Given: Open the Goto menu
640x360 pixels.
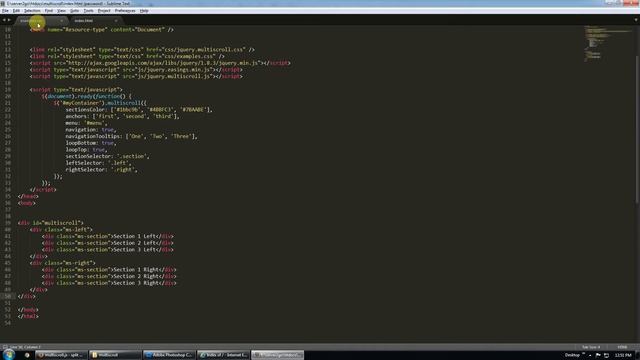Looking at the screenshot, I should (75, 11).
